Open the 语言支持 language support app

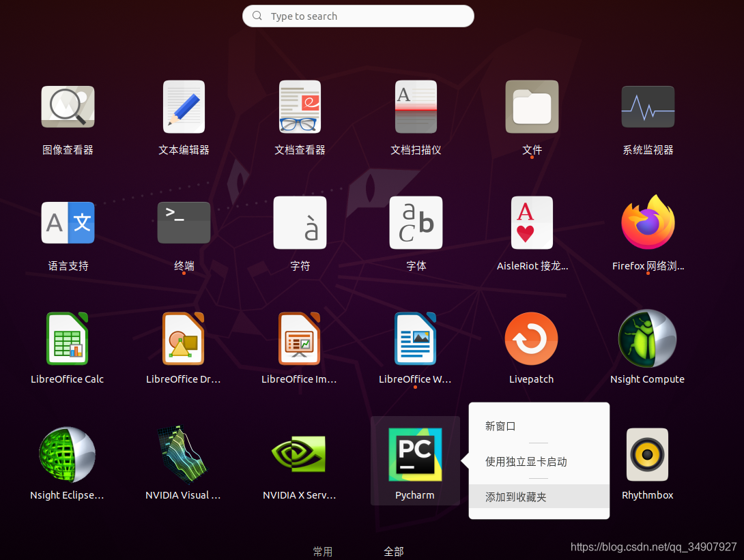68,222
